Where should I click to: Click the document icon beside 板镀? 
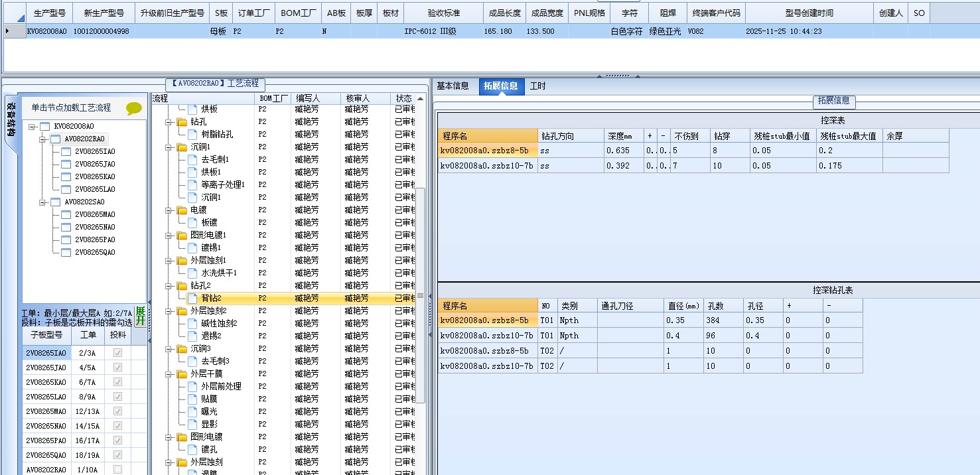pos(192,223)
